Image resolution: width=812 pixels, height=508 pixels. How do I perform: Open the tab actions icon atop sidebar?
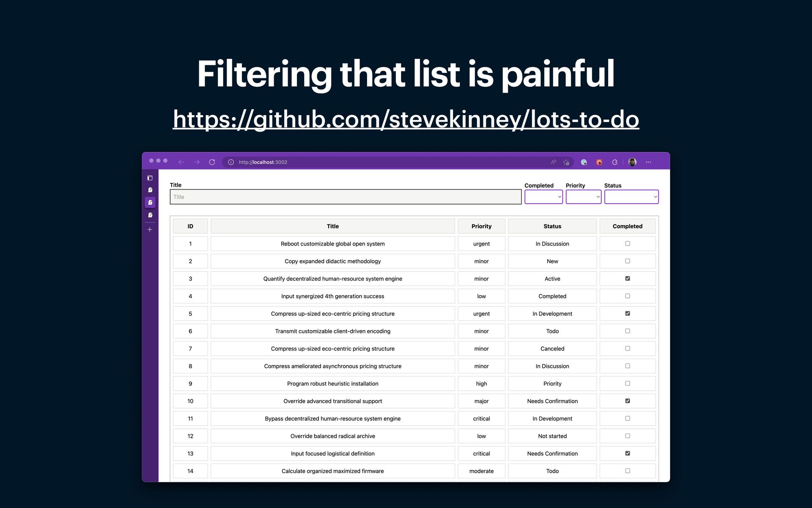coord(150,178)
